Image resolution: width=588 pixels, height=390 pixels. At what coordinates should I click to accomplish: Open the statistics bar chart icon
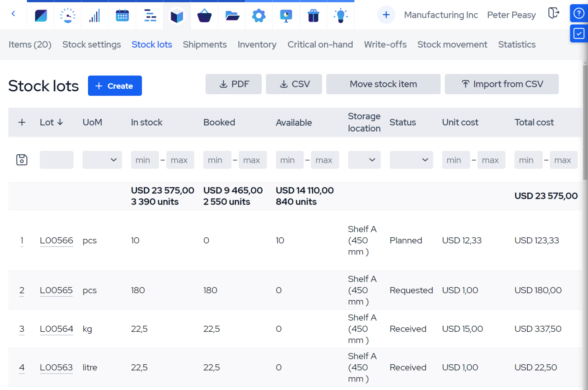(95, 15)
